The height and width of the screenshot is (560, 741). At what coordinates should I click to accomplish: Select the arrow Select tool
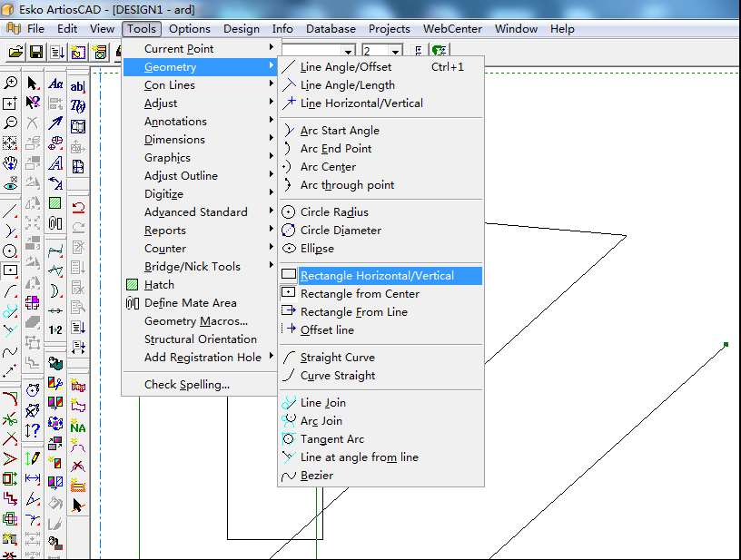point(34,84)
